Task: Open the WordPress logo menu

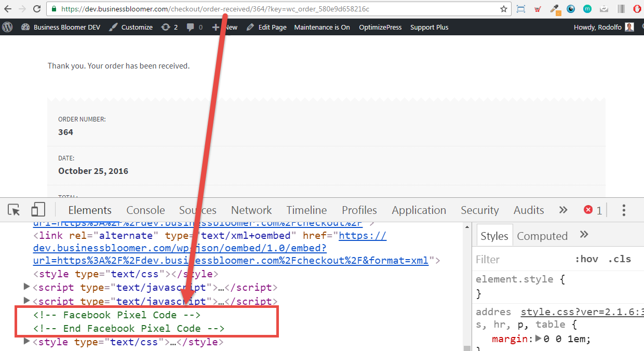Action: coord(7,27)
